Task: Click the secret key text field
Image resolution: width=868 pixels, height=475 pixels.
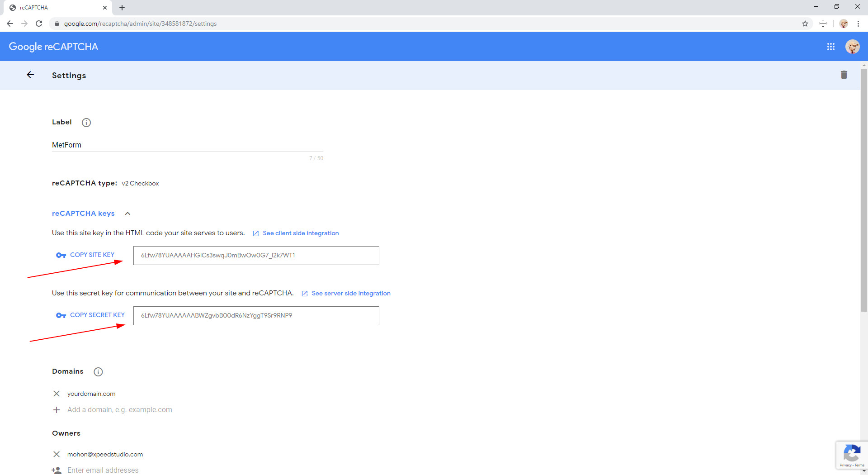Action: coord(256,316)
